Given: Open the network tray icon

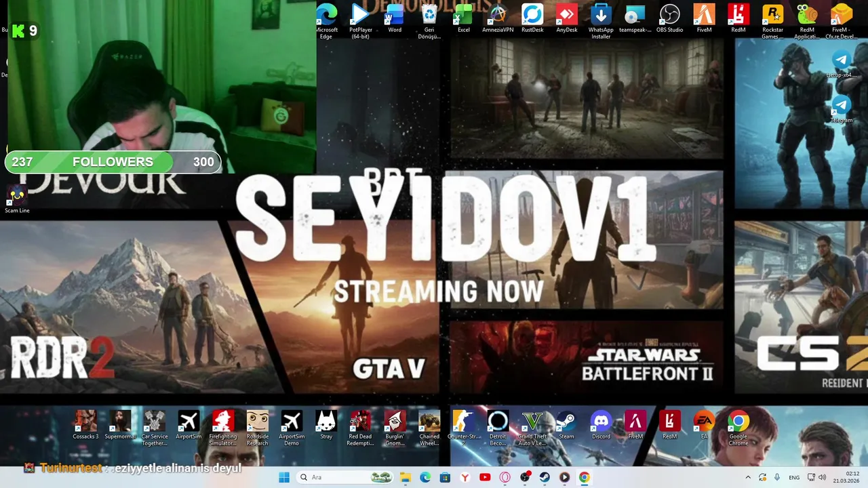Looking at the screenshot, I should pyautogui.click(x=811, y=477).
